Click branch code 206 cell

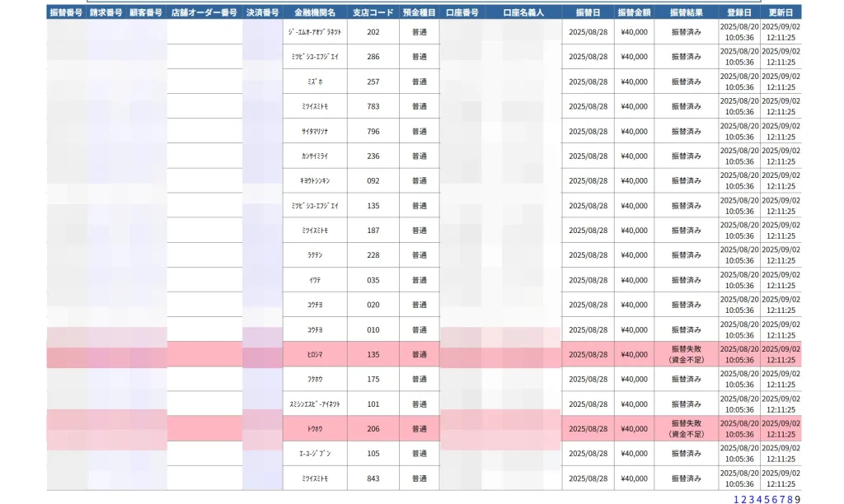point(373,428)
